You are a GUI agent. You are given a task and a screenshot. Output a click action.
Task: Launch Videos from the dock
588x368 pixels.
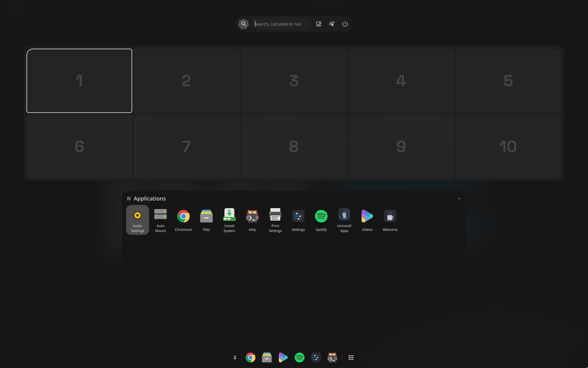tap(283, 357)
